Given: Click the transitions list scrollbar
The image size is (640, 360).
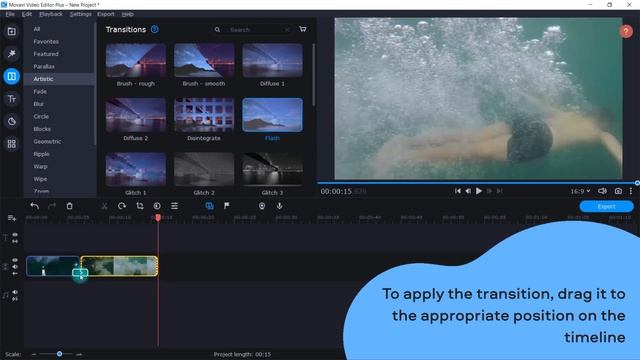Looking at the screenshot, I should [x=313, y=75].
